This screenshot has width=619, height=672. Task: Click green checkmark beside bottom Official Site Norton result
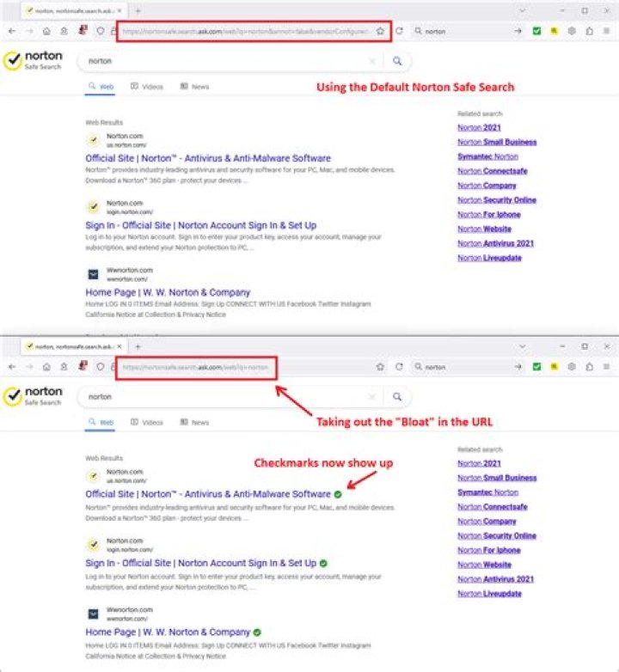338,495
